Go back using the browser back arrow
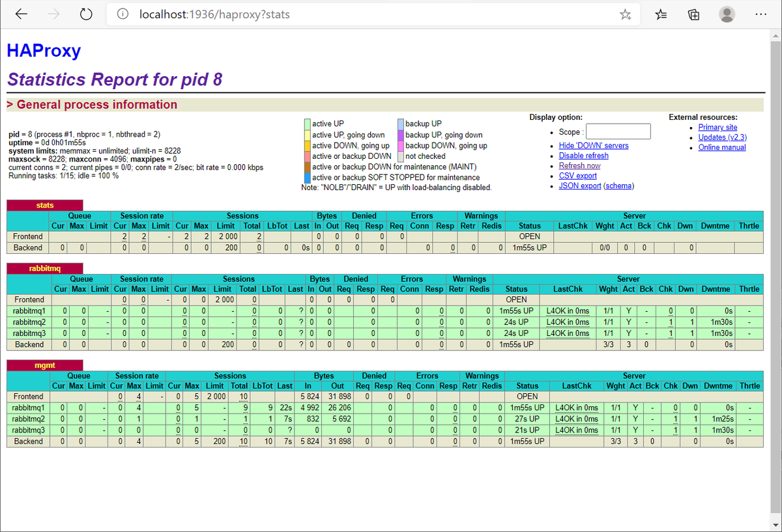The width and height of the screenshot is (782, 532). click(x=21, y=14)
